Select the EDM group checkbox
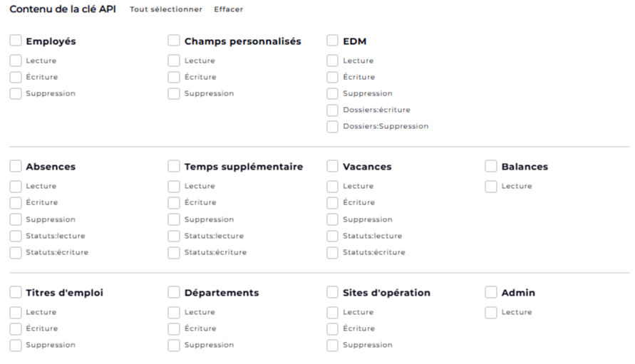Image resolution: width=635 pixels, height=364 pixels. click(332, 41)
